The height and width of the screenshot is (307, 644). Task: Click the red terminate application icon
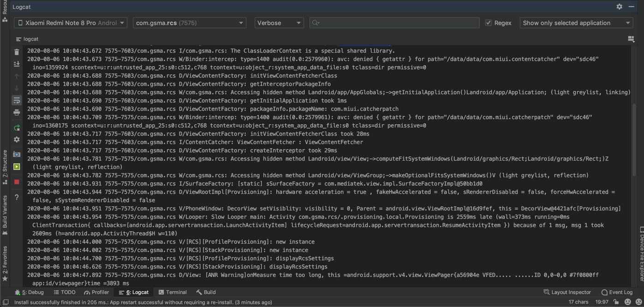[17, 182]
